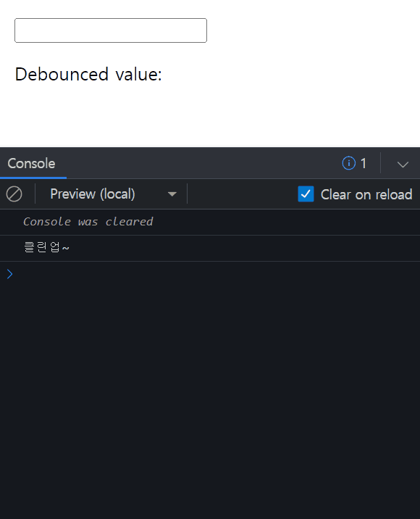Clear the console with the ban icon

point(14,194)
